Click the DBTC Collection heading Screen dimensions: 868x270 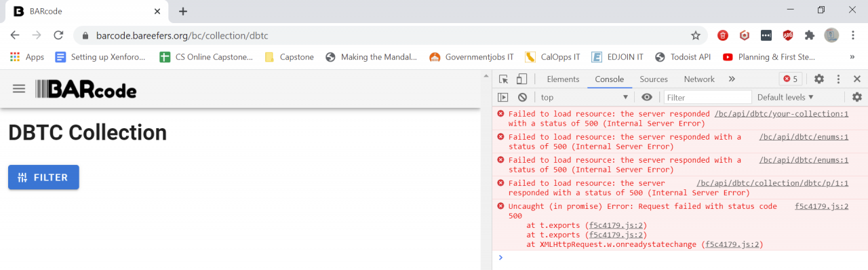[x=87, y=133]
